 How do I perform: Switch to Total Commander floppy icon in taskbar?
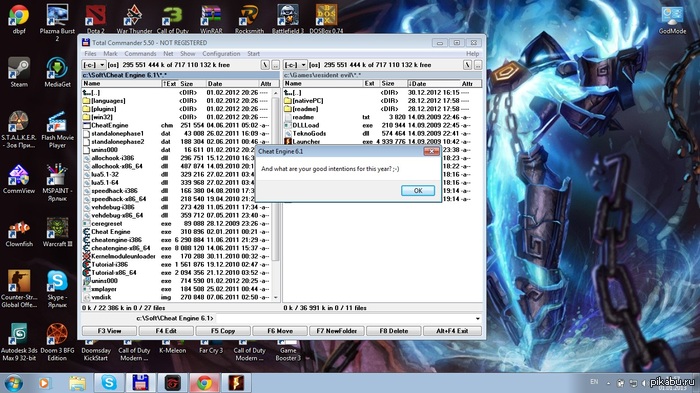tap(141, 383)
